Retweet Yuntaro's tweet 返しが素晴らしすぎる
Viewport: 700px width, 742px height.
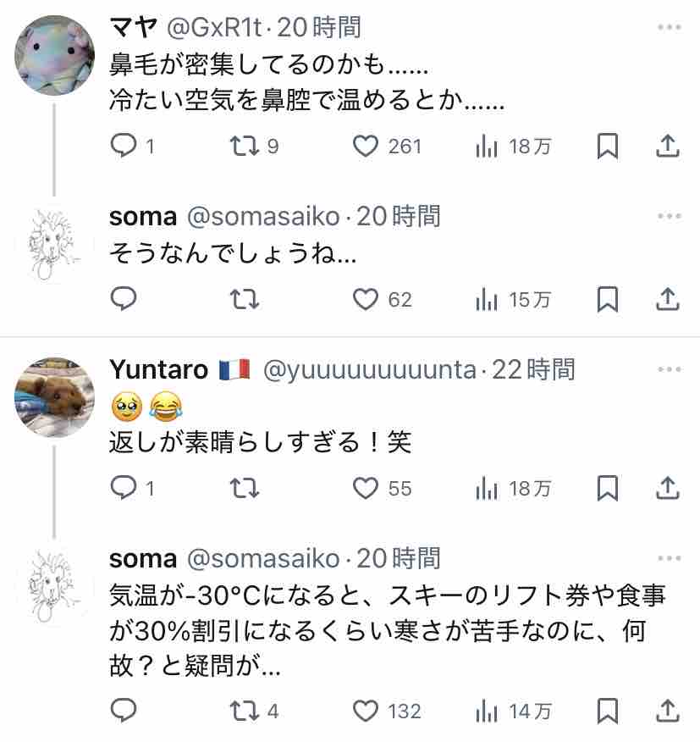tap(245, 488)
